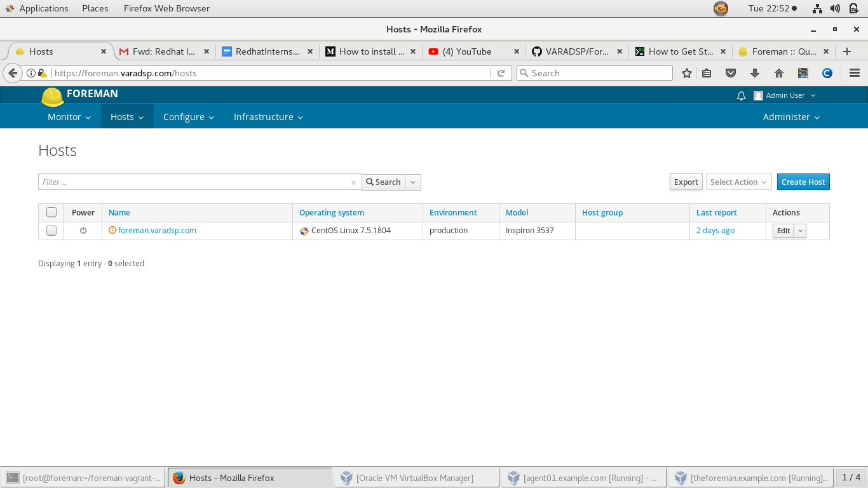Click the Create Host button
Screen dimensions: 868x488
[x=803, y=182]
